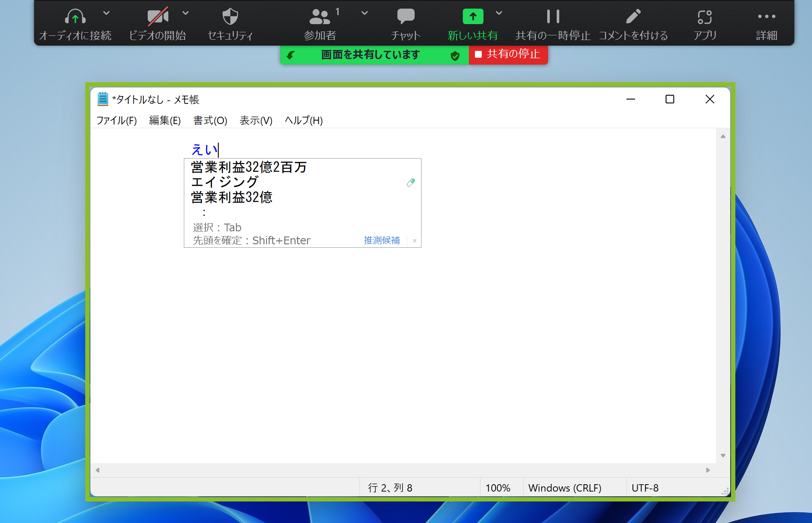This screenshot has width=812, height=523.
Task: Start video using the camera icon
Action: 158,17
